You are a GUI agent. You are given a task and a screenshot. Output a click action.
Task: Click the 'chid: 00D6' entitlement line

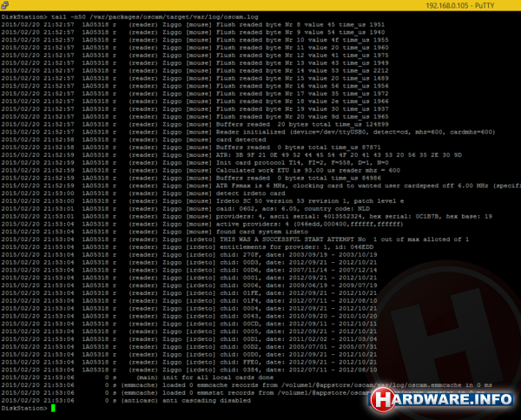[189, 270]
